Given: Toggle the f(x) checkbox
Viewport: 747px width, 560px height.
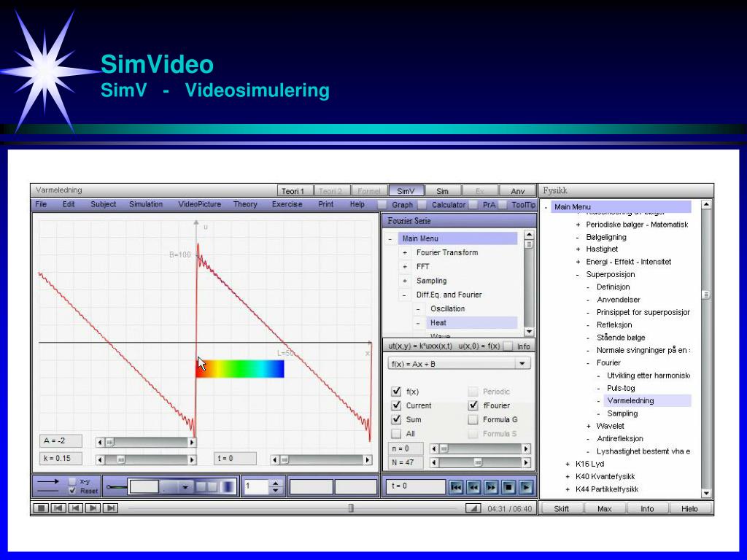Looking at the screenshot, I should pos(396,392).
